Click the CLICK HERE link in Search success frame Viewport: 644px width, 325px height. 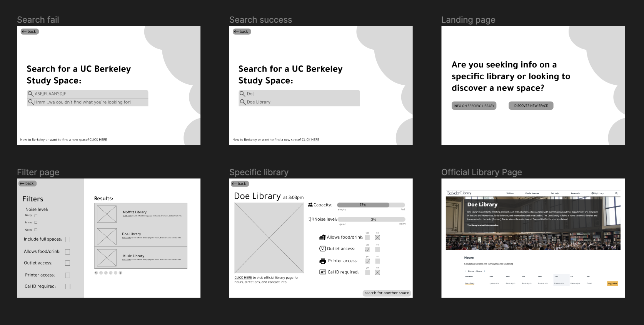pos(310,140)
